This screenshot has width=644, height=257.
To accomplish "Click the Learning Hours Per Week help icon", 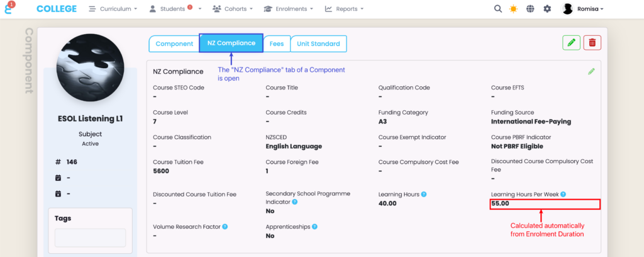I will (563, 194).
